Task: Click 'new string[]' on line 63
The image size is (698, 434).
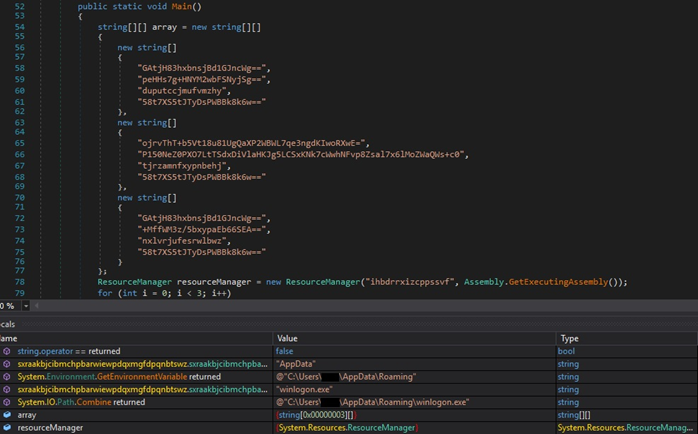Action: [x=147, y=122]
